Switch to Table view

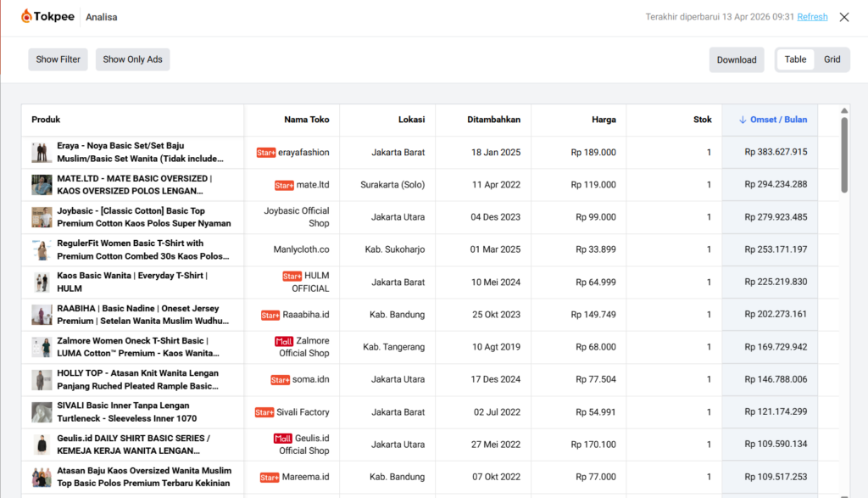[x=795, y=59]
